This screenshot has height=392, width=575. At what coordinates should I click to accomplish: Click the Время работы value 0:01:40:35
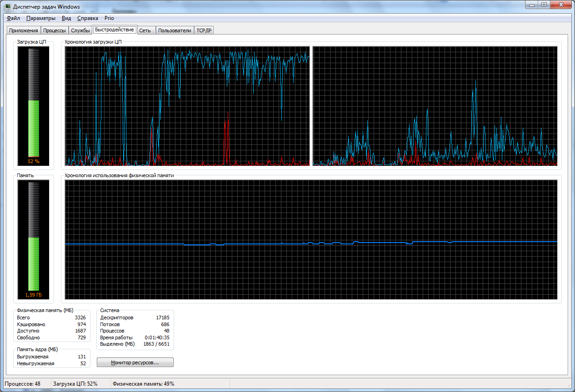157,337
